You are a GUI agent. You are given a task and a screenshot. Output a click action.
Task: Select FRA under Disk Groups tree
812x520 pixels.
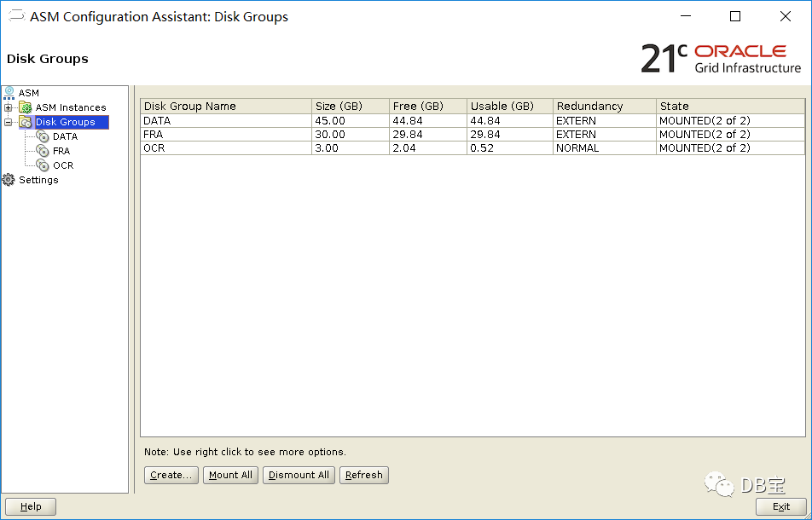click(x=61, y=151)
